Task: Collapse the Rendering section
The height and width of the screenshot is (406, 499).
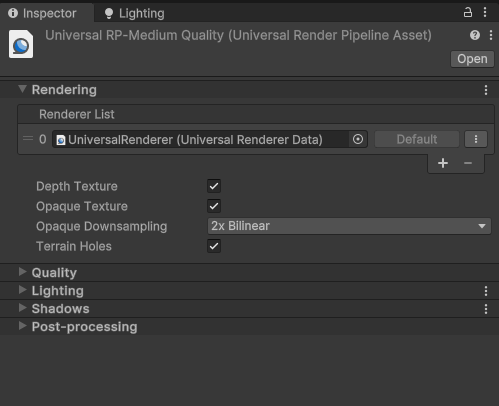Action: point(22,89)
